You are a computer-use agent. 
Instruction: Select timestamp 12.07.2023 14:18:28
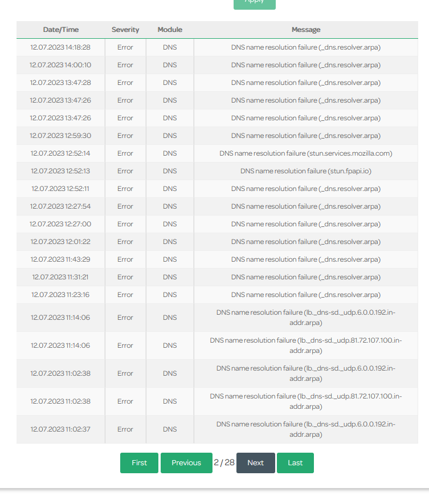pyautogui.click(x=60, y=47)
